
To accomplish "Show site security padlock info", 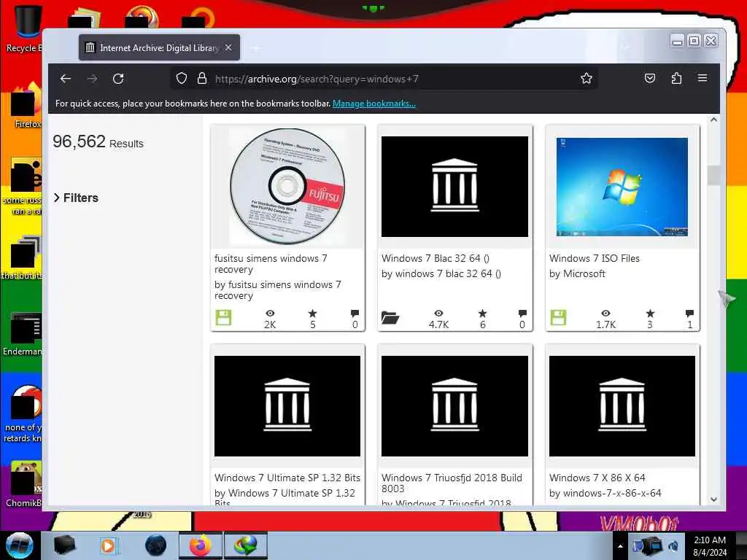I will tap(202, 79).
